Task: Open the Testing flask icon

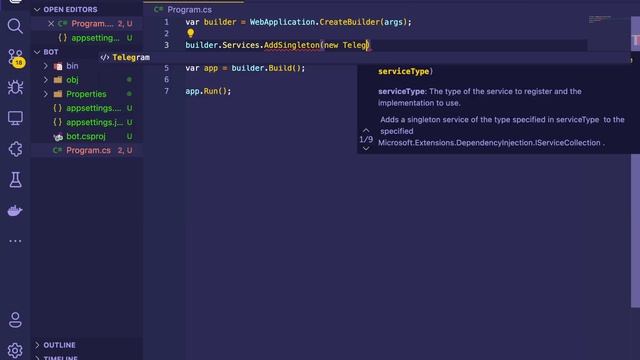Action: [x=15, y=180]
